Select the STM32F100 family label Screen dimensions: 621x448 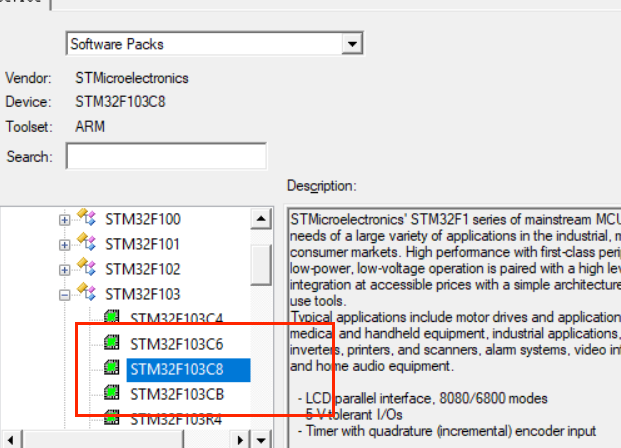pyautogui.click(x=143, y=219)
